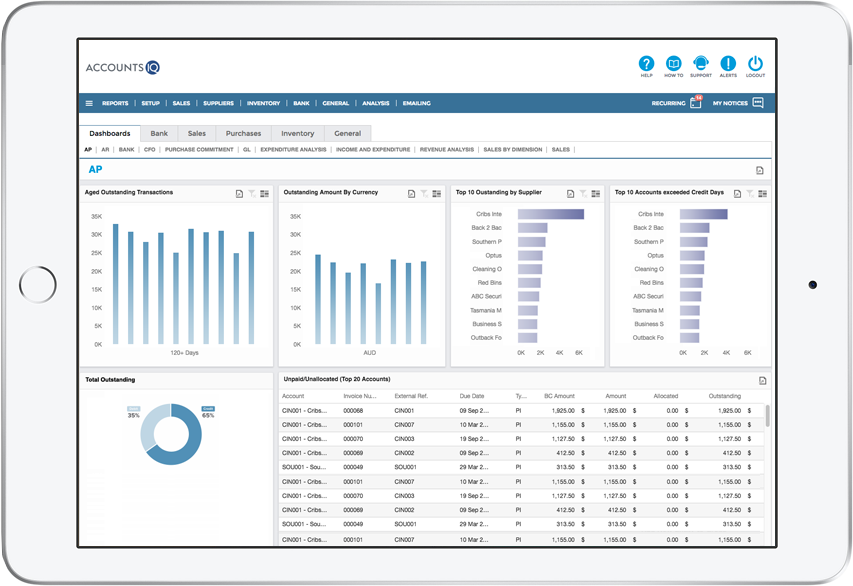Show Top 10 Outstanding by Supplier as table
This screenshot has height=586, width=853.
(596, 194)
